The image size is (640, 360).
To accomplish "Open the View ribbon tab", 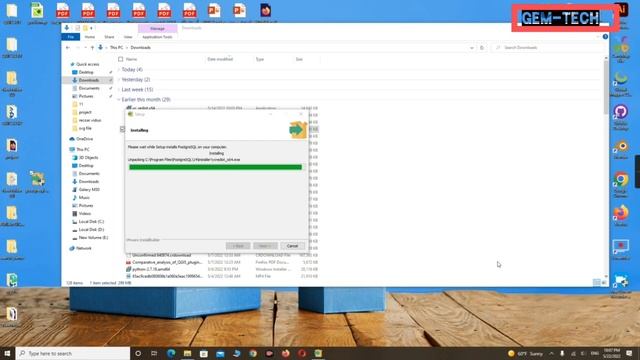I will (128, 37).
